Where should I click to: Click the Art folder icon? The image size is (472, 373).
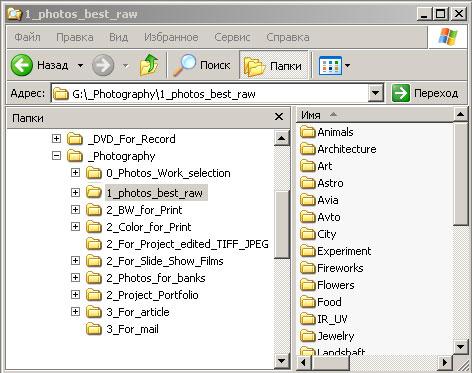307,166
